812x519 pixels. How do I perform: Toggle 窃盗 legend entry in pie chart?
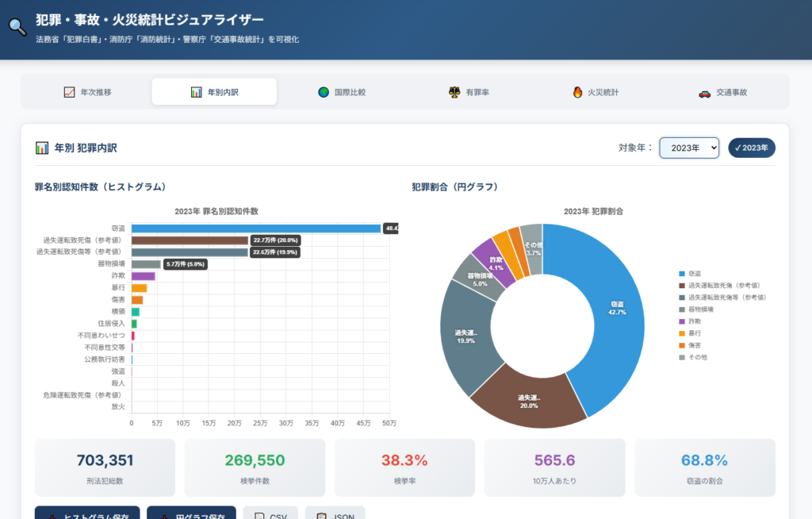point(694,273)
